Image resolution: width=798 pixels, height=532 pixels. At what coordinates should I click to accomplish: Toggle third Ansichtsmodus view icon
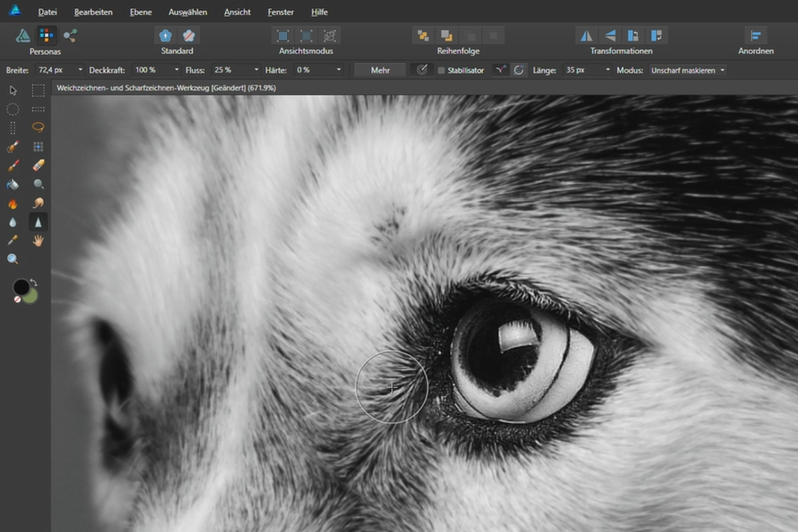click(x=329, y=35)
